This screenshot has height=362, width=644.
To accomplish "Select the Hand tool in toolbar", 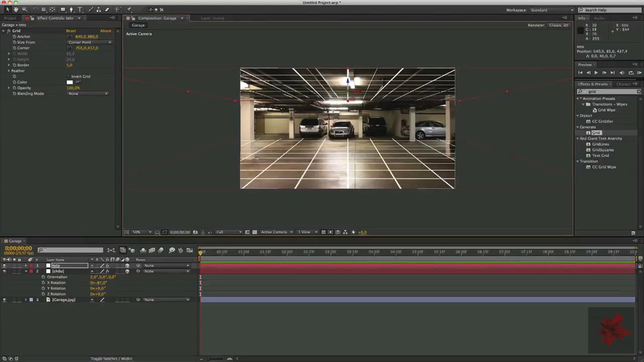I will coord(16,10).
